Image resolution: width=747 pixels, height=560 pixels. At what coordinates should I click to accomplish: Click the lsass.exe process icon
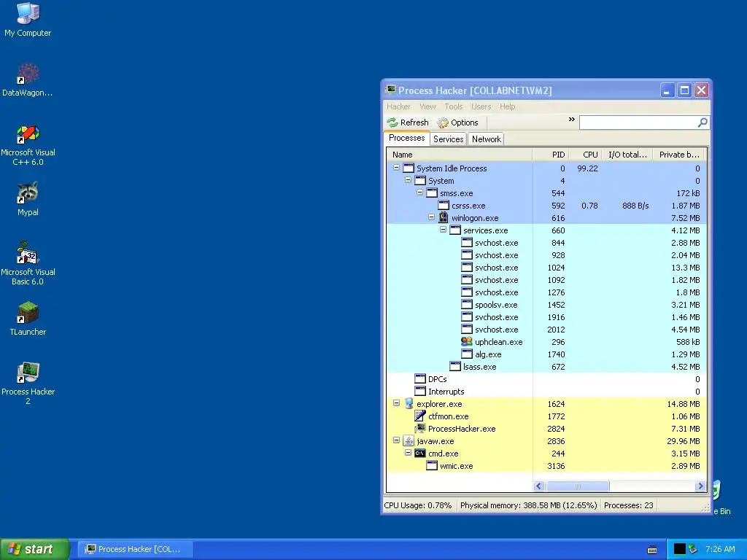coord(455,366)
